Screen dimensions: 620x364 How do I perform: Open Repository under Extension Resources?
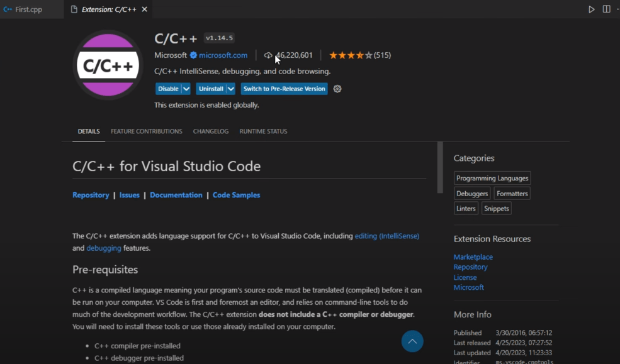click(x=471, y=267)
